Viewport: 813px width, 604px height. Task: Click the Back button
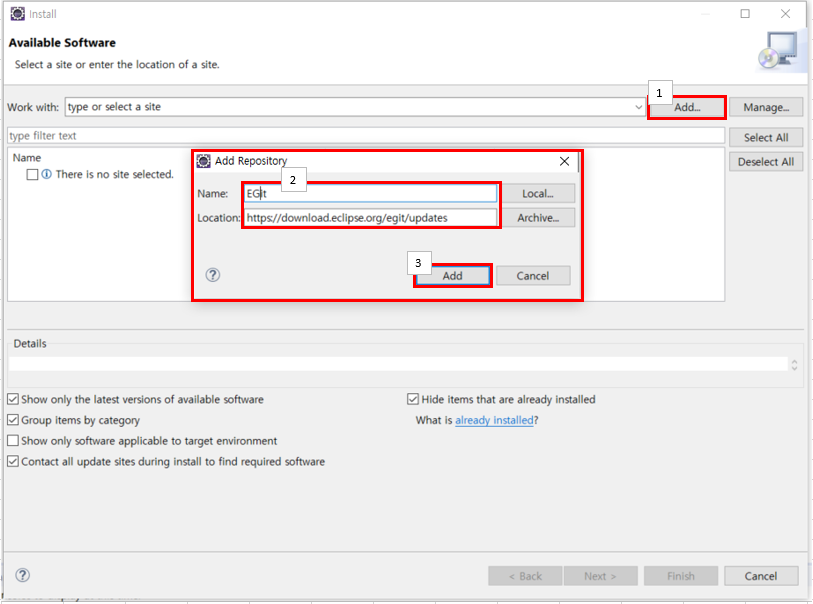525,576
